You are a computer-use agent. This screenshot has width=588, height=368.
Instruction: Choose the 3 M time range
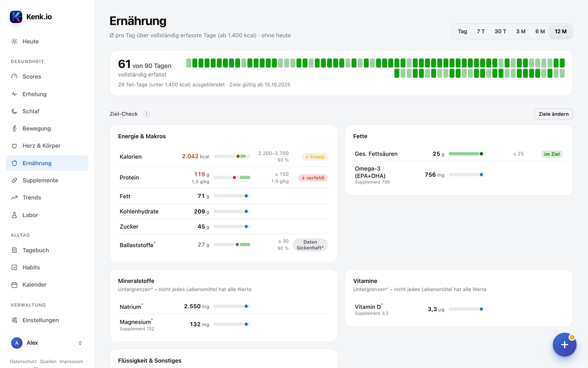[x=521, y=32]
